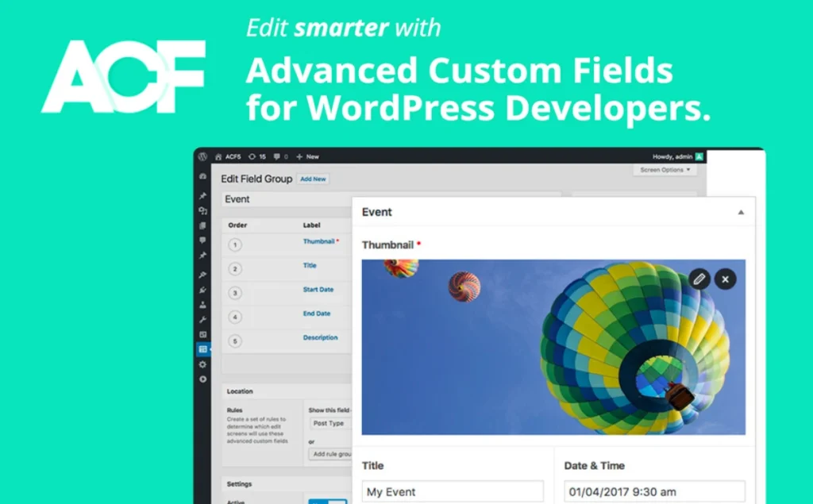Open the Post Type rule dropdown
The height and width of the screenshot is (504, 813).
332,424
